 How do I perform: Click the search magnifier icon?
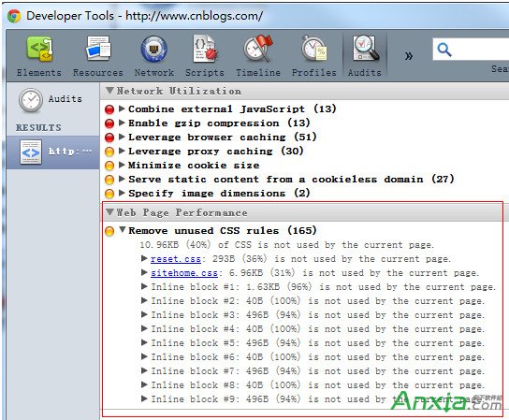[x=444, y=50]
